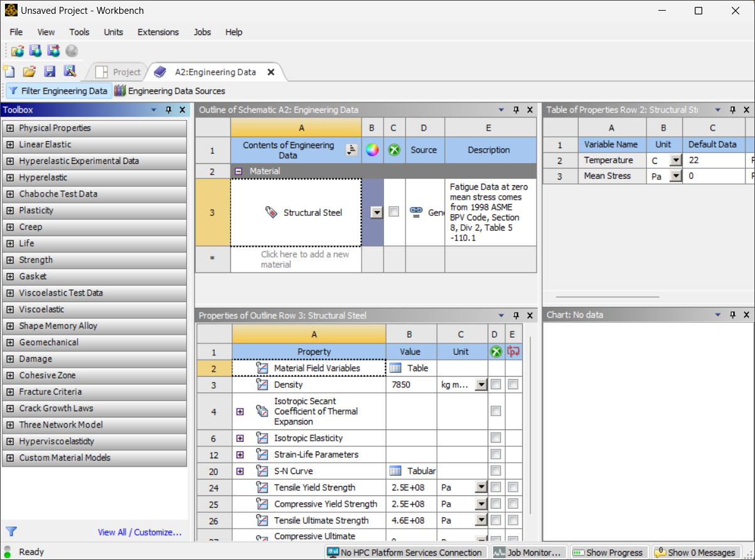Pin the Outline of Schematic panel

(x=516, y=110)
